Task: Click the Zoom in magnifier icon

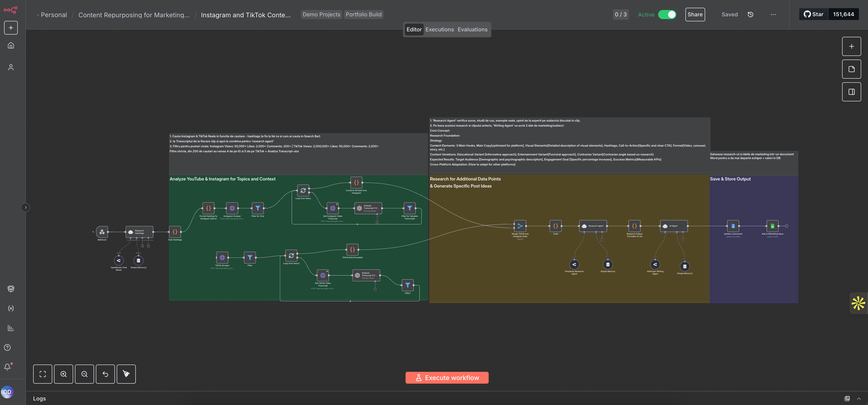Action: pos(63,374)
